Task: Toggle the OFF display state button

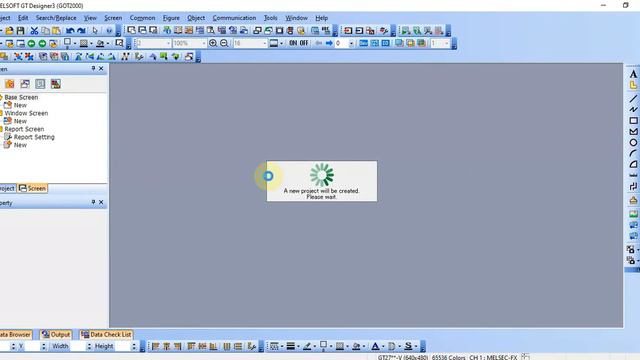Action: pos(304,43)
